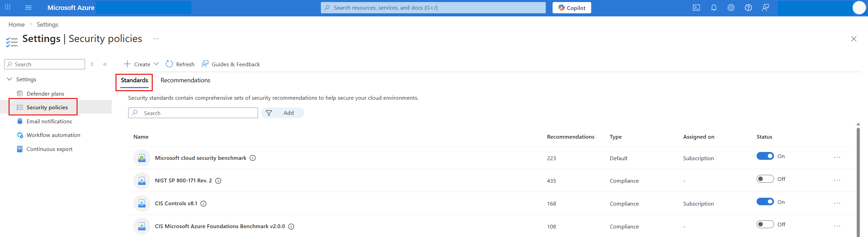Select Security policies in sidebar
This screenshot has width=868, height=237.
47,107
